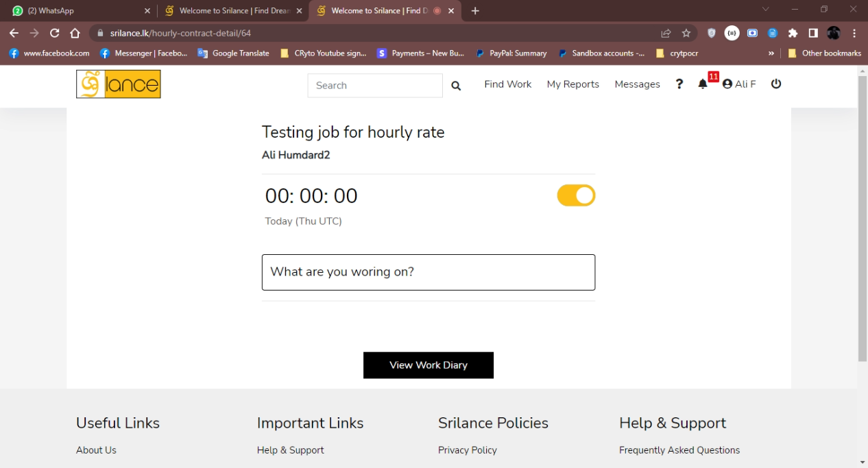Reload the page
Screen dimensions: 868x468
click(x=55, y=33)
